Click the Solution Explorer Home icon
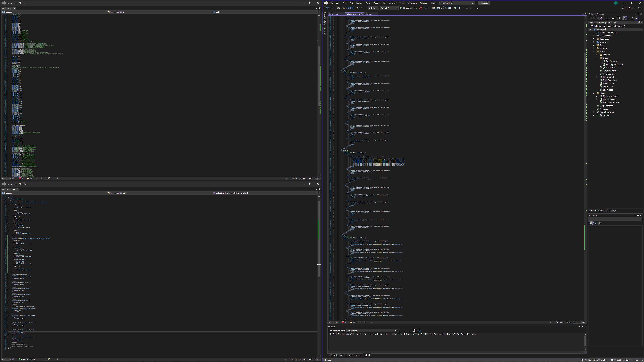 coord(598,18)
